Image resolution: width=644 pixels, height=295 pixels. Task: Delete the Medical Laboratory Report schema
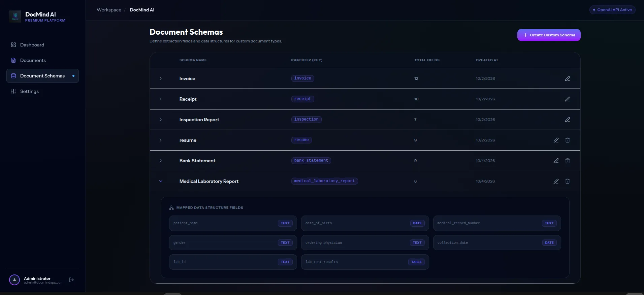tap(568, 181)
